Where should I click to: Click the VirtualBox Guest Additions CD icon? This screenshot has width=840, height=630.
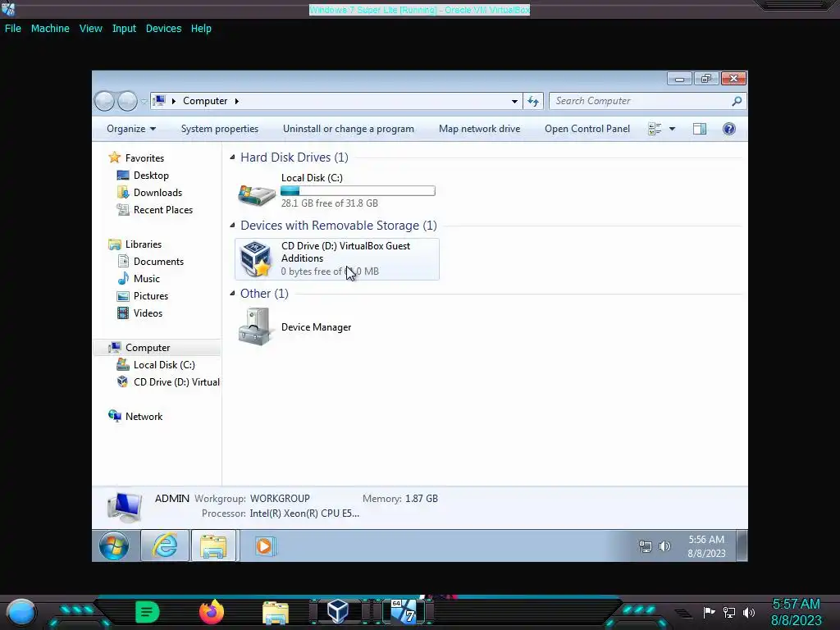click(255, 258)
